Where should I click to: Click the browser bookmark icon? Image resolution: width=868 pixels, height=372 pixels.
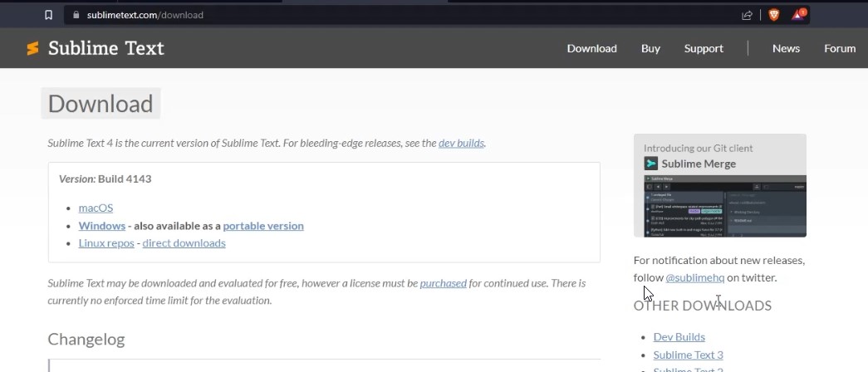[48, 15]
